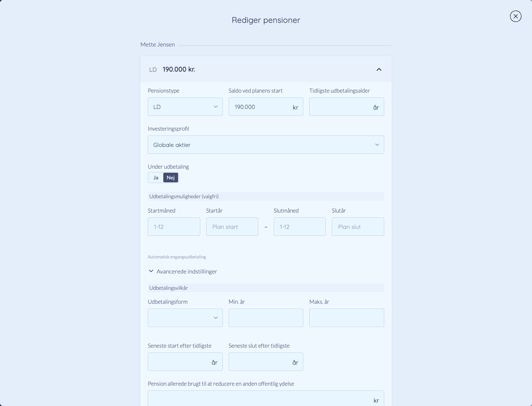The height and width of the screenshot is (406, 532).
Task: Click the pension already used reduction field
Action: [266, 399]
